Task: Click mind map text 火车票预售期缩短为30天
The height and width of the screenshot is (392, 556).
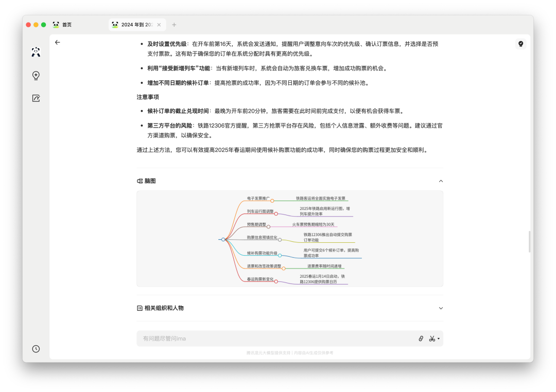Action: (x=313, y=224)
